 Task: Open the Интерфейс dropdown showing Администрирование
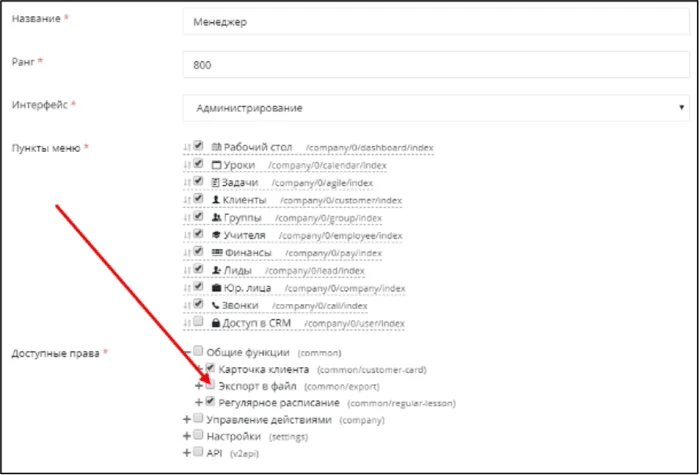[x=436, y=108]
